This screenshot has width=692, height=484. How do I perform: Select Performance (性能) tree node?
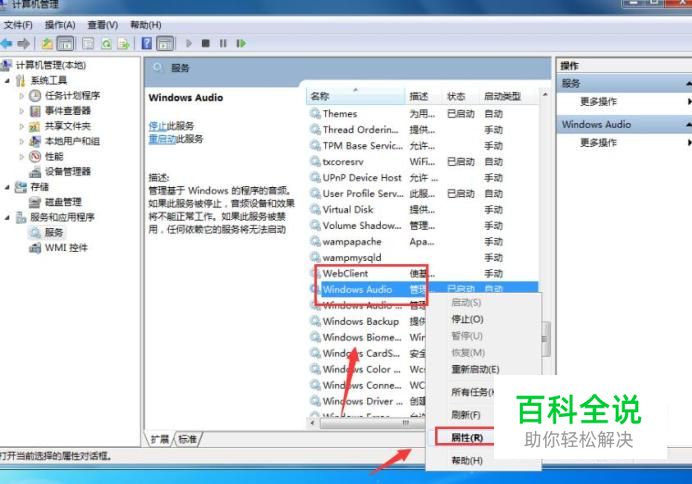pos(54,156)
